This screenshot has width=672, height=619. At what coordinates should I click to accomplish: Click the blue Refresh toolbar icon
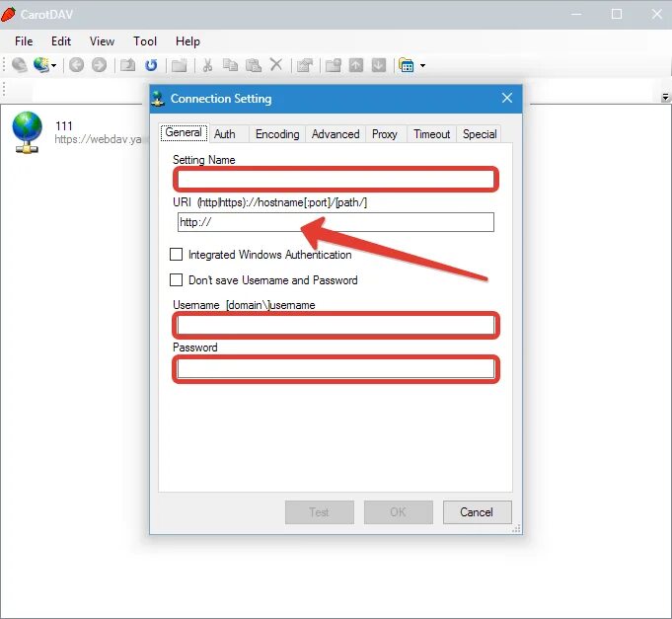point(151,65)
